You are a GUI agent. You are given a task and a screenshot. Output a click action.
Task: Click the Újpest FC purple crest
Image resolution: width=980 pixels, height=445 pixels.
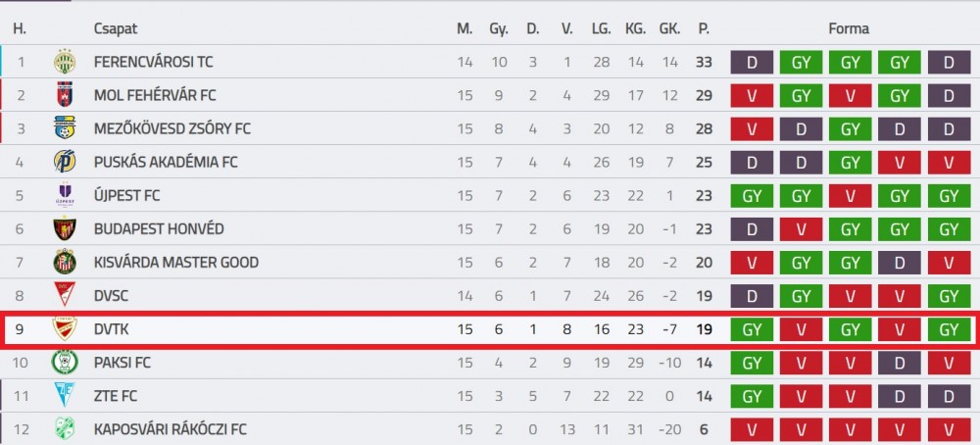pos(65,195)
